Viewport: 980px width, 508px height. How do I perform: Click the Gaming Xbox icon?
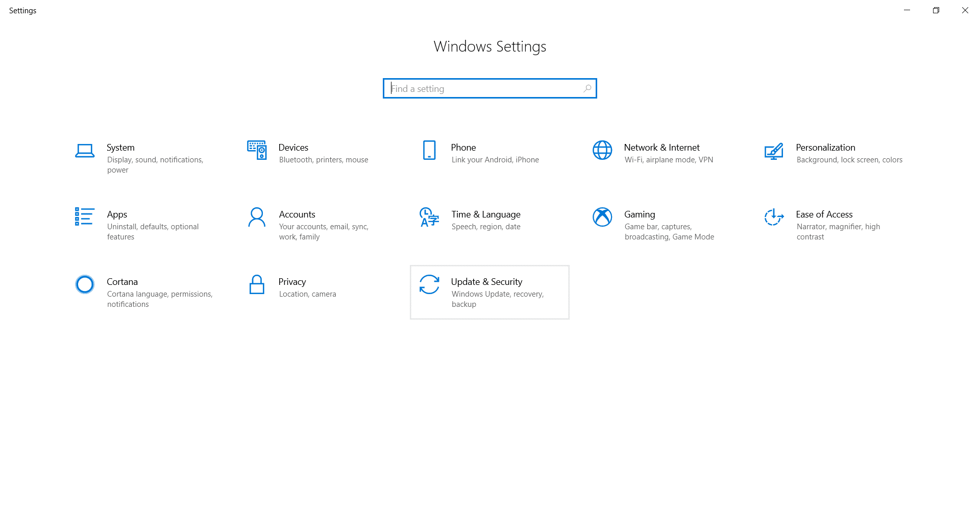pyautogui.click(x=602, y=217)
